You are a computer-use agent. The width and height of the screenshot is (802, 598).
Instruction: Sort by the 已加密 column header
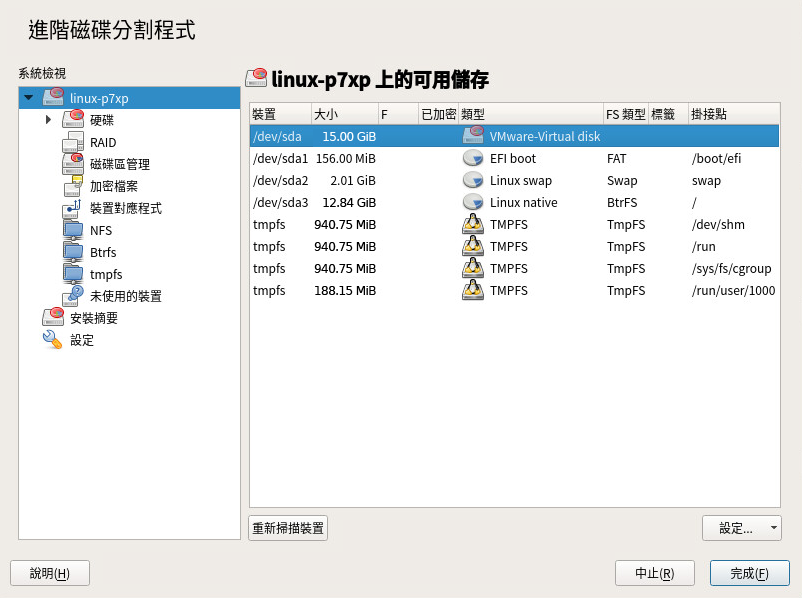[x=438, y=114]
